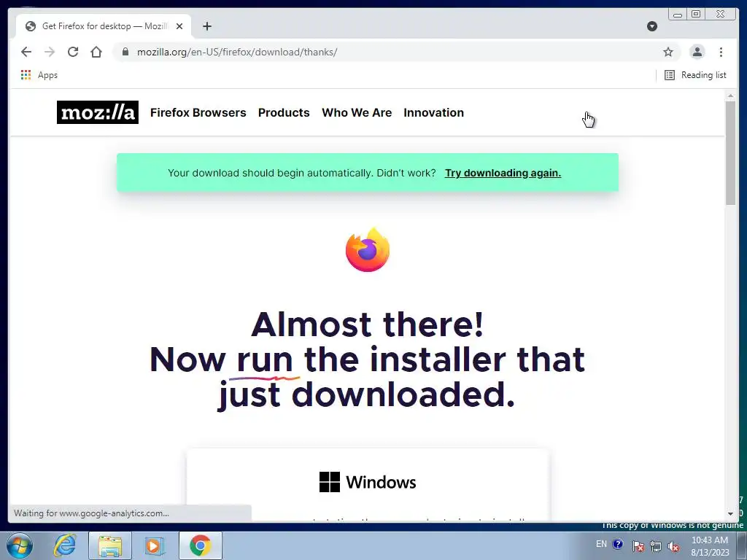Open the Reading list panel
The width and height of the screenshot is (747, 560).
(695, 75)
